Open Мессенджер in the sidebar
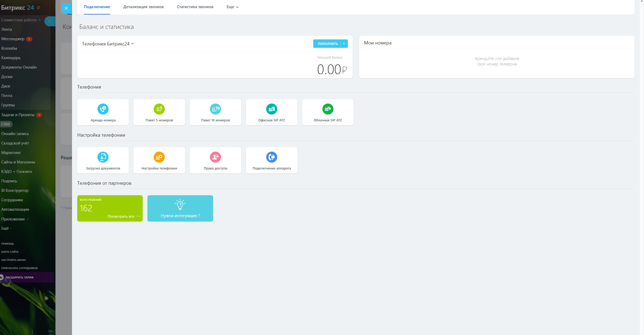Viewport: 644px width, 335px height. pos(13,39)
